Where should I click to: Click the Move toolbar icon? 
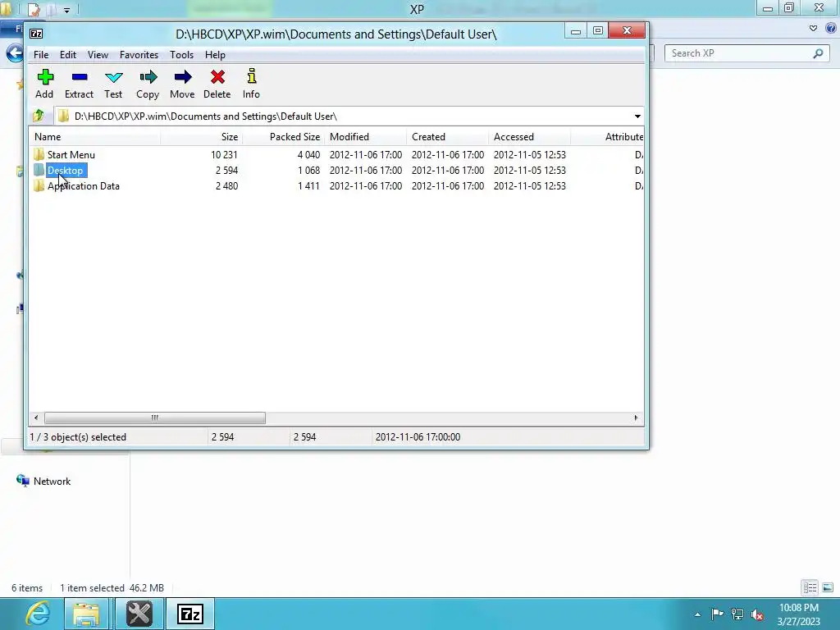tap(183, 77)
